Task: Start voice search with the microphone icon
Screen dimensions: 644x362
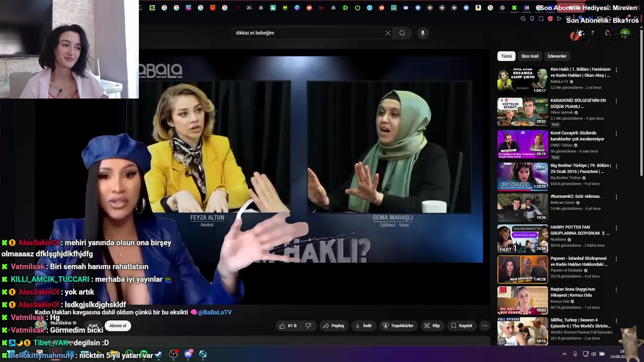Action: point(423,33)
